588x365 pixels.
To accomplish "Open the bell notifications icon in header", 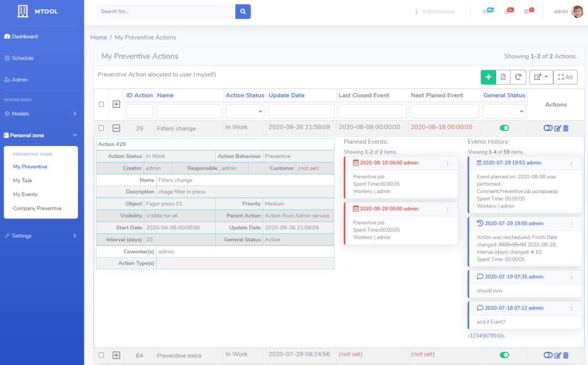I will coord(508,11).
